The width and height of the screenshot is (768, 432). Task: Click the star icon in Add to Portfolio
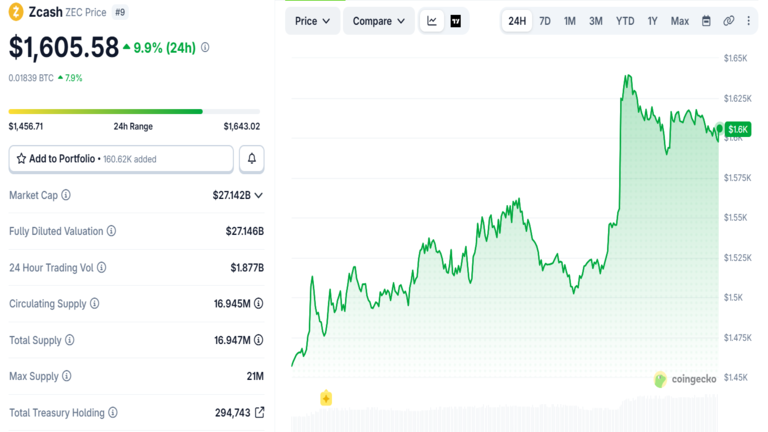click(21, 159)
